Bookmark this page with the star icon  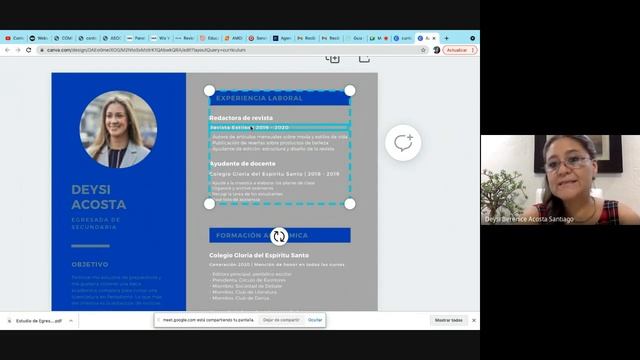coord(423,50)
